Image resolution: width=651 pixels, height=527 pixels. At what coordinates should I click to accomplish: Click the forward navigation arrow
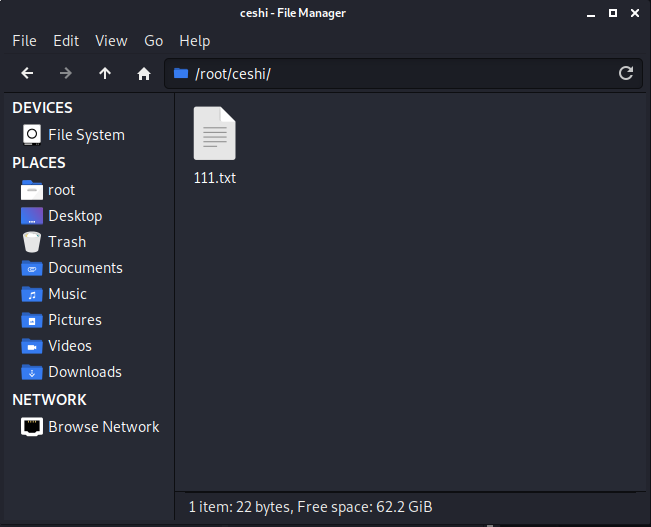tap(66, 73)
